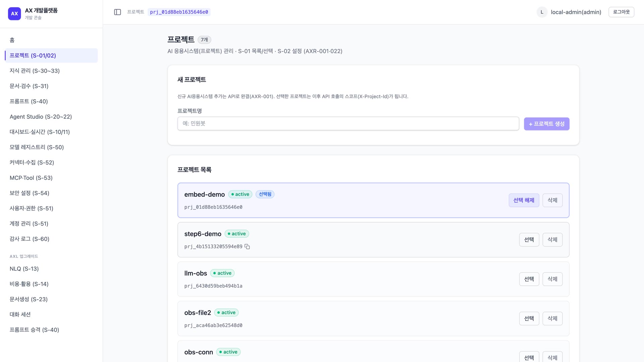Image resolution: width=644 pixels, height=362 pixels.
Task: Open 보안 설정 (S-54)
Action: (x=51, y=193)
